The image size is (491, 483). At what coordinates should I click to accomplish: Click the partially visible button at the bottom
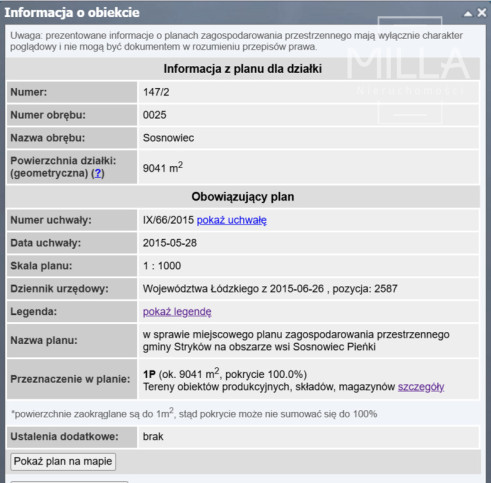pos(69,482)
